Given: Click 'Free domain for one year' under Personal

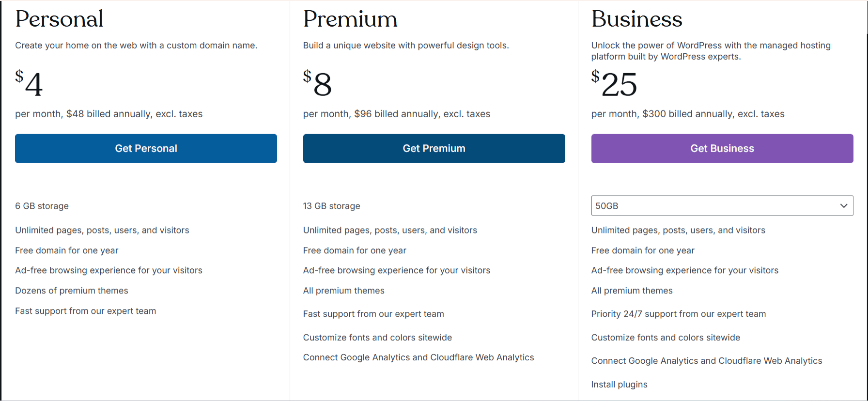Looking at the screenshot, I should [66, 250].
